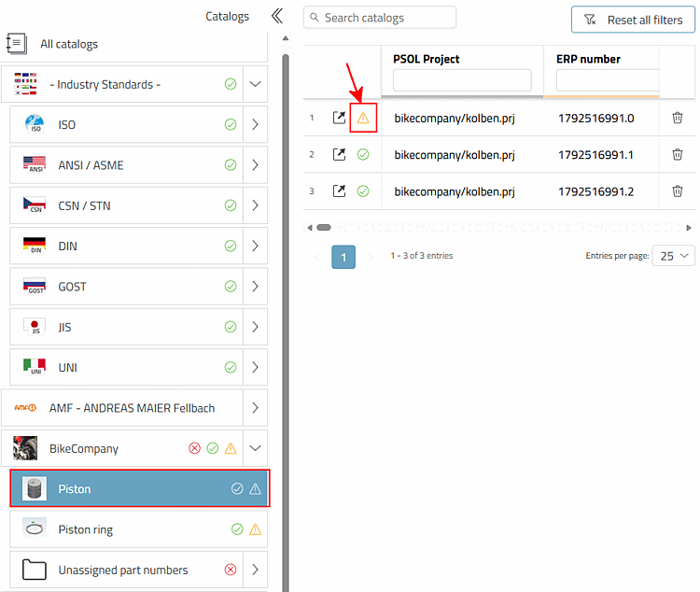The width and height of the screenshot is (700, 592).
Task: Open the Entries per page dropdown
Action: (673, 256)
